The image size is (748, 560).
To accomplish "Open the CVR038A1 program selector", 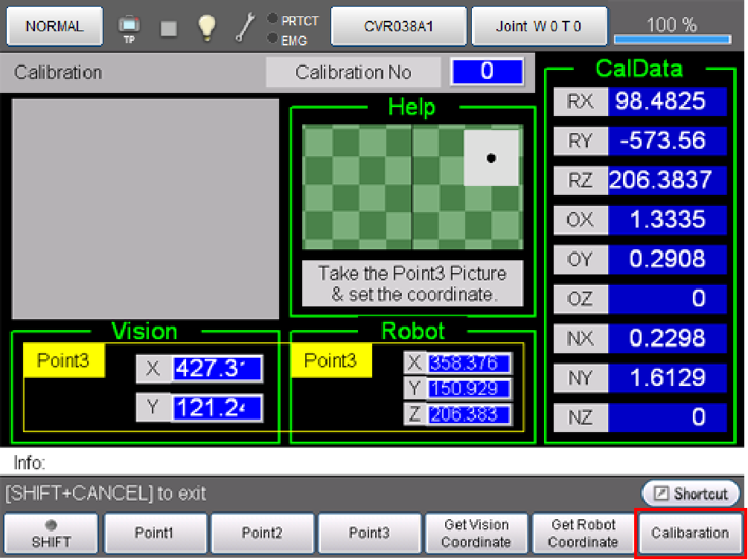I will coord(398,27).
